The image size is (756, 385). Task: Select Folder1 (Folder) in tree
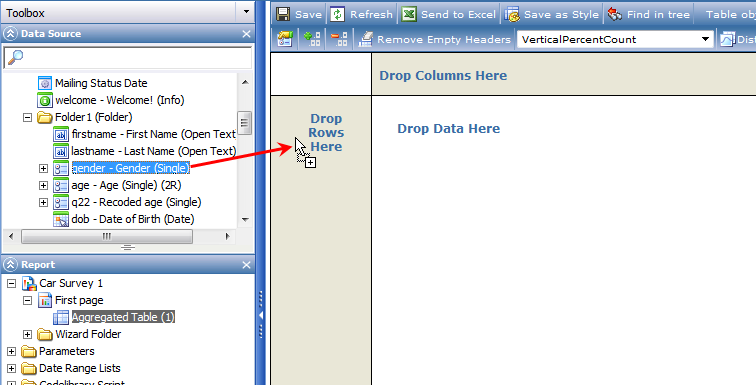(94, 117)
